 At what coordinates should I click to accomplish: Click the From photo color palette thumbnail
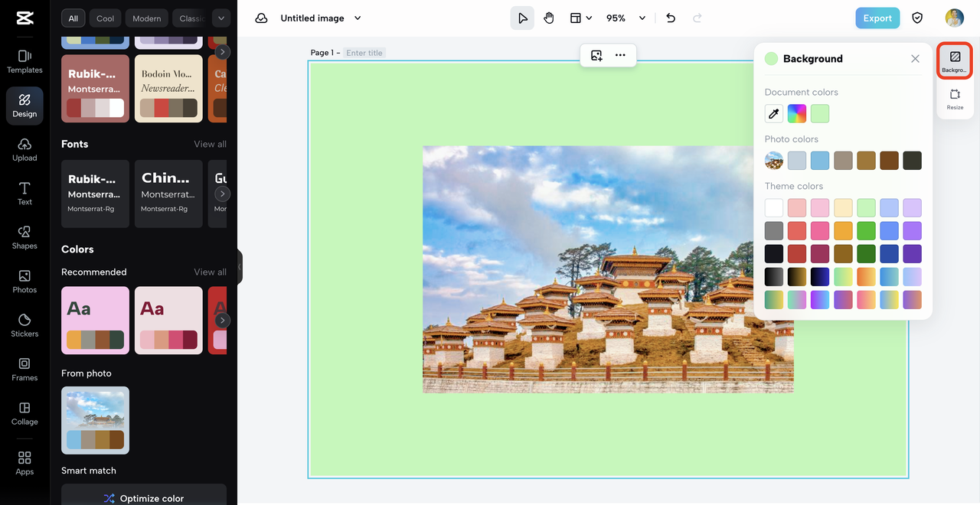coord(95,420)
